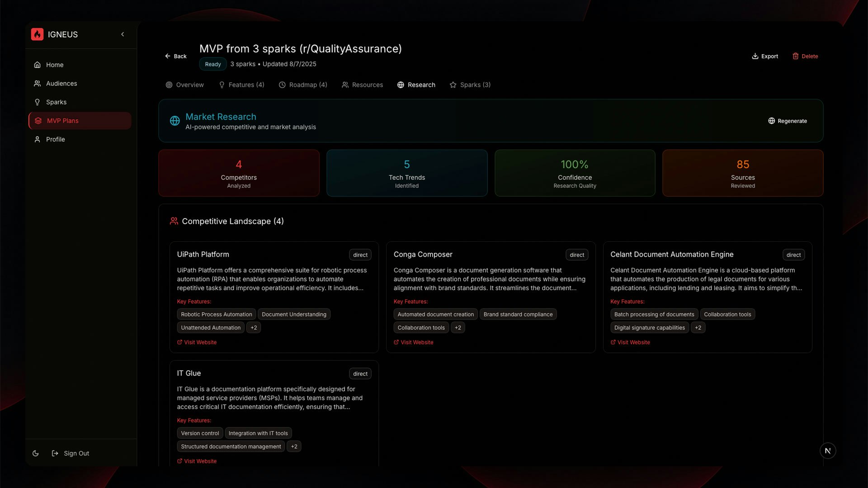Click the direct badge on Conga Composer
The width and height of the screenshot is (868, 488).
click(577, 255)
